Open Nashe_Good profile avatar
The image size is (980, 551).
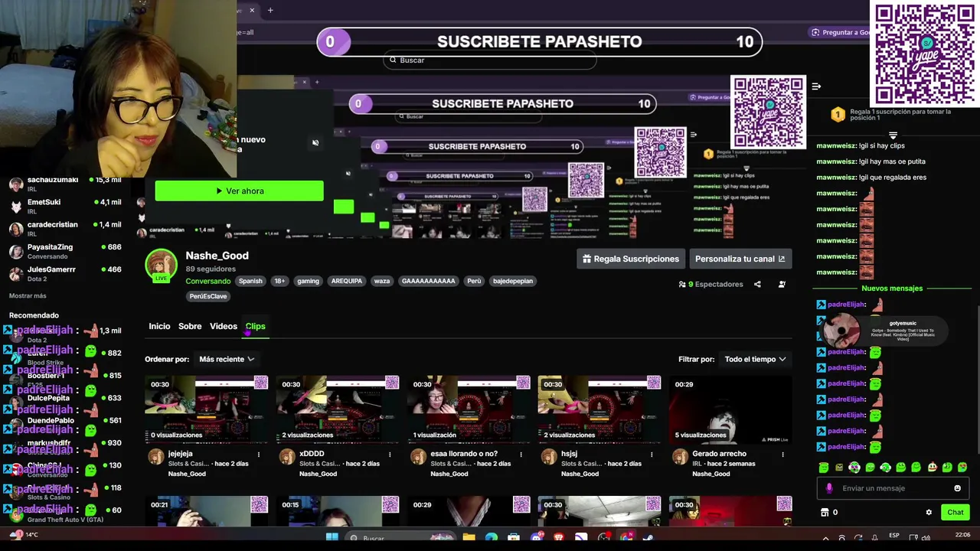tap(161, 265)
